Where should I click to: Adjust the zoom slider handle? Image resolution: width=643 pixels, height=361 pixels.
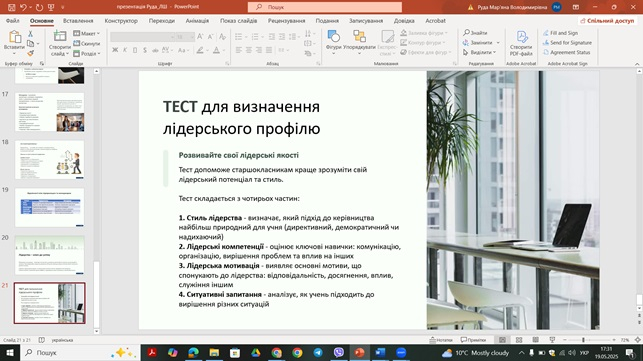click(583, 340)
